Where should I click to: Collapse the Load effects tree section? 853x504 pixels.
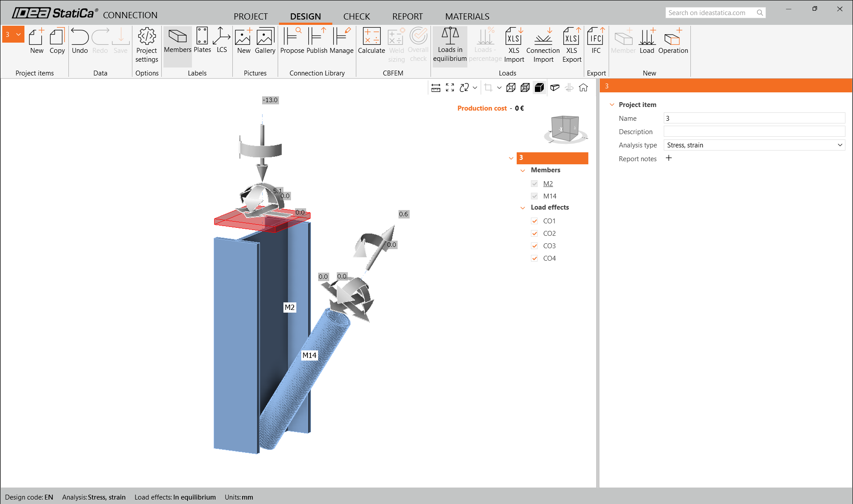523,208
